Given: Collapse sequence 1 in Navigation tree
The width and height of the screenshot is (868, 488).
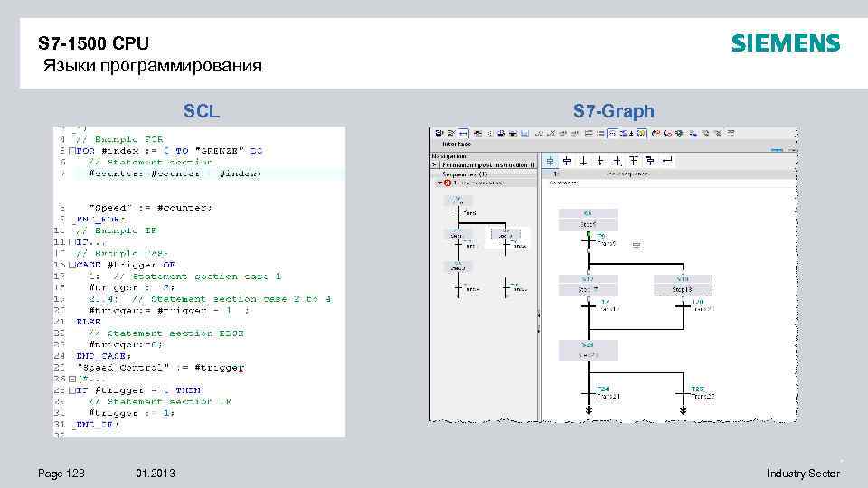Looking at the screenshot, I should (x=440, y=183).
